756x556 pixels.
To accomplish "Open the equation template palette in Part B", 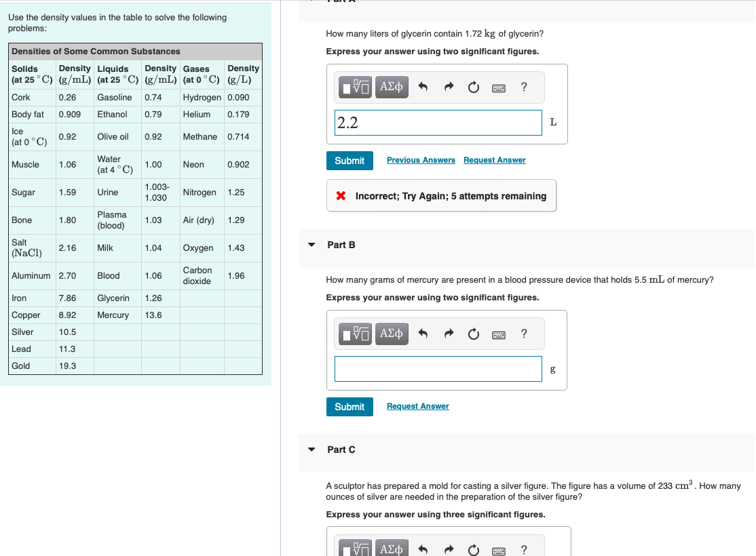I will coord(354,333).
